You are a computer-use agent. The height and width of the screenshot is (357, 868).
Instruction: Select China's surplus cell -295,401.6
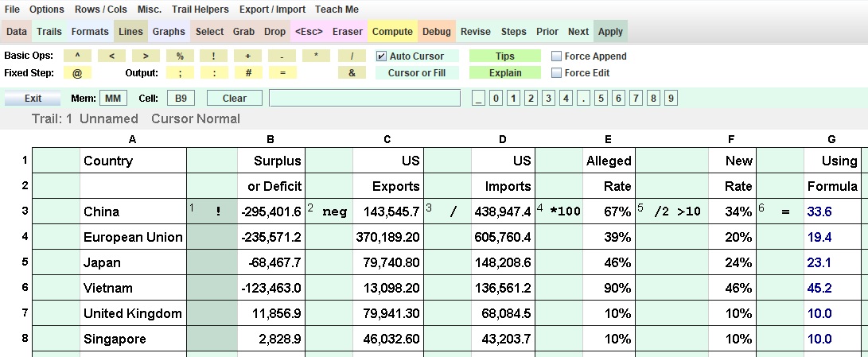[x=271, y=211]
